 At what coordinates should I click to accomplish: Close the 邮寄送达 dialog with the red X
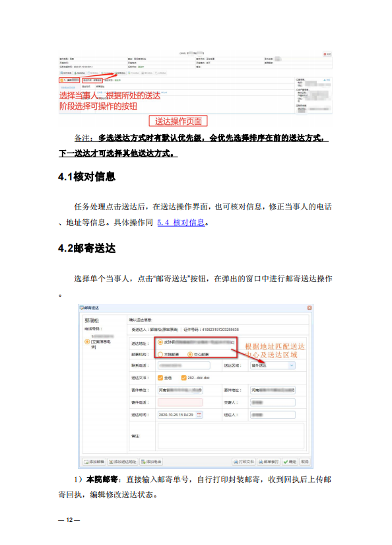pos(310,308)
